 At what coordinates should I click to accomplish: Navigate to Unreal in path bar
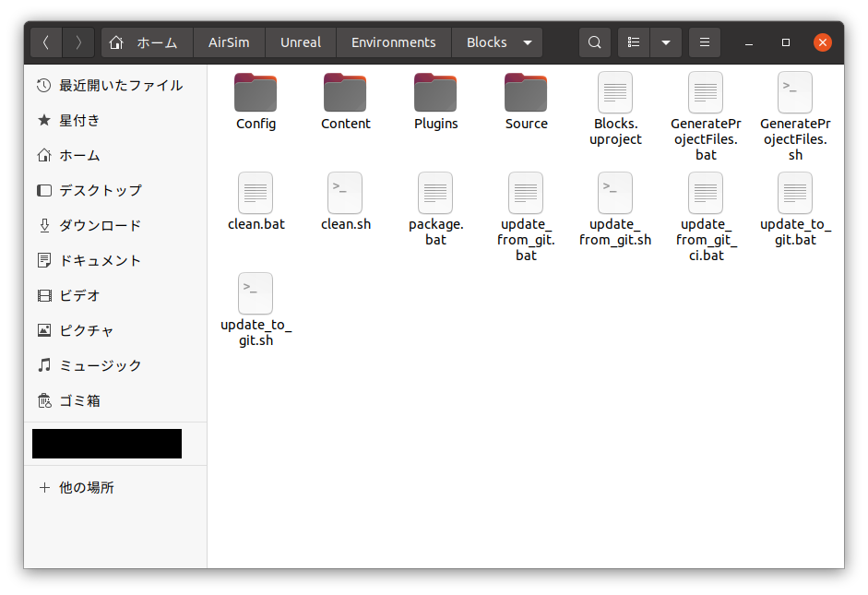[301, 42]
